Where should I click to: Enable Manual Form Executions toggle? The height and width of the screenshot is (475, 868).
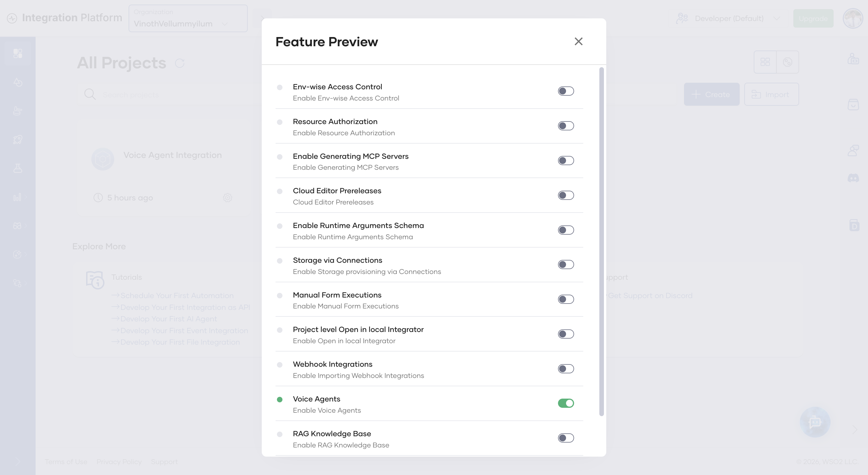coord(566,299)
